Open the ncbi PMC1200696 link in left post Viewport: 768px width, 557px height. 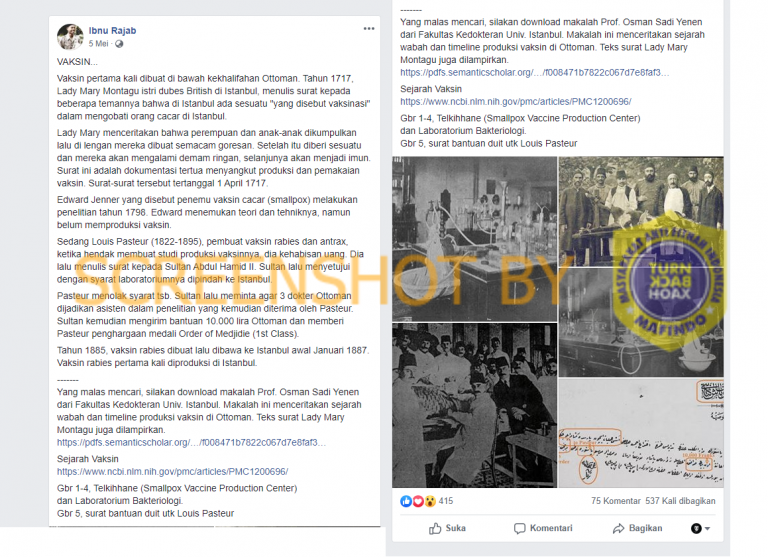(x=172, y=472)
